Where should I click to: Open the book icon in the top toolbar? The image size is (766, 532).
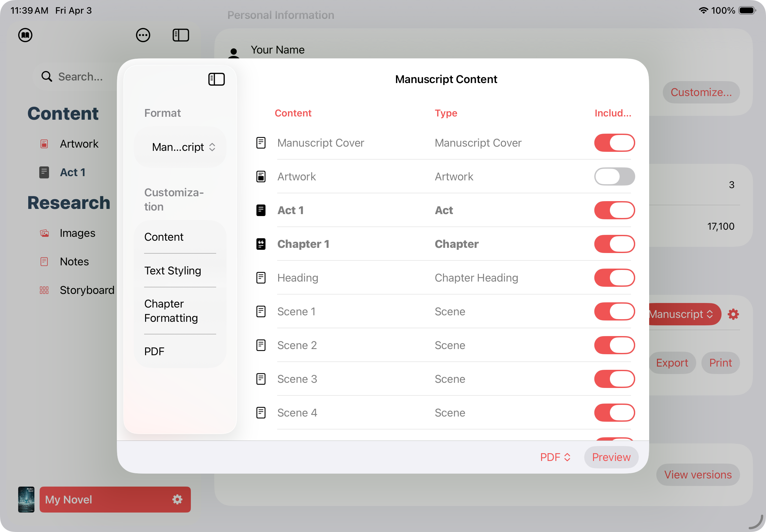point(26,35)
